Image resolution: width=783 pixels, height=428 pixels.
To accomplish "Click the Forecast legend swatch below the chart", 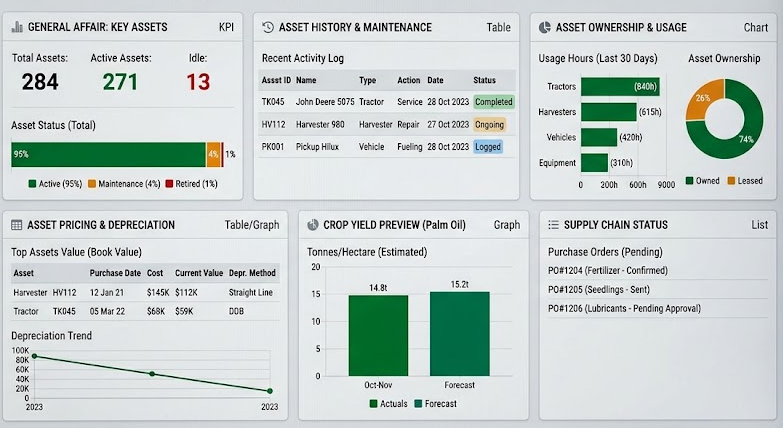I will 418,404.
